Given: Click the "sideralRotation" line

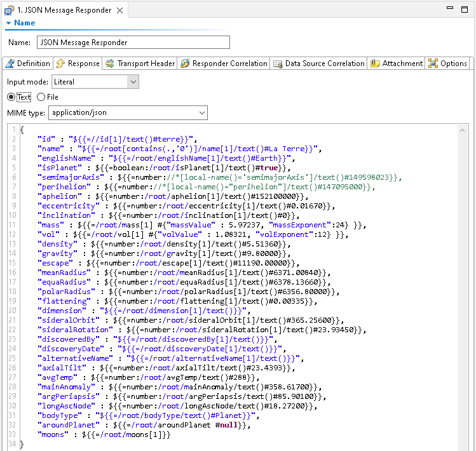Looking at the screenshot, I should point(202,330).
